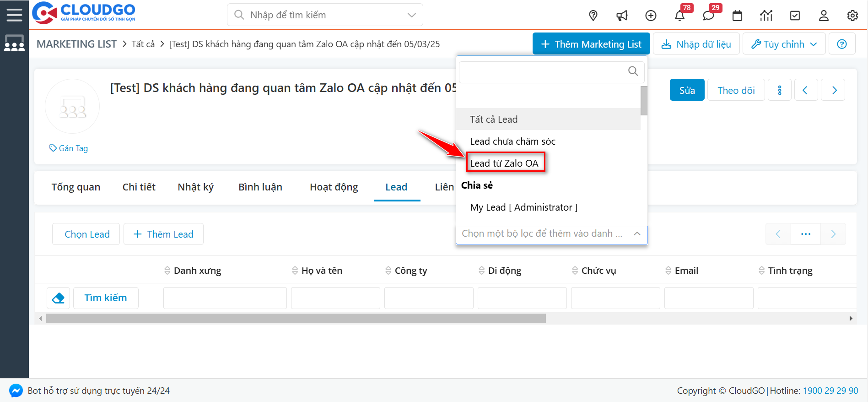
Task: Open the settings gear icon
Action: pos(852,16)
